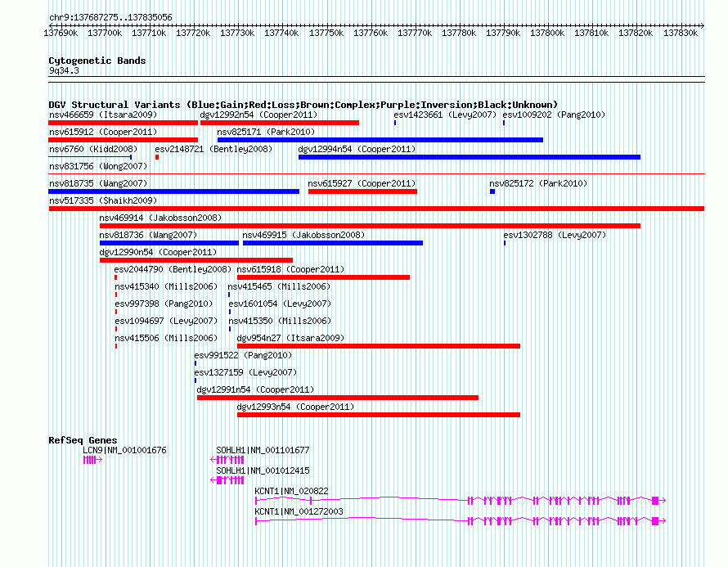Click the SOHLH1 NM_001012415 gene glyph

tap(227, 480)
